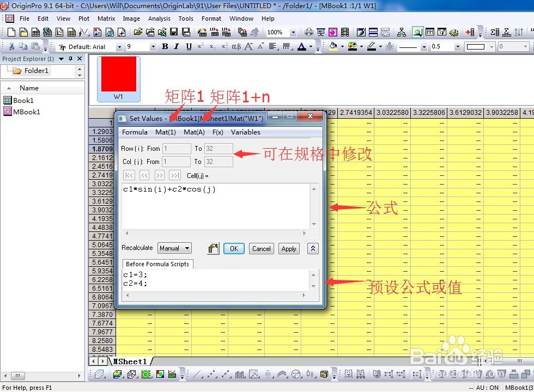Viewport: 534px width, 392px height.
Task: Collapse the lower panel with the double-arrow button
Action: (x=313, y=248)
